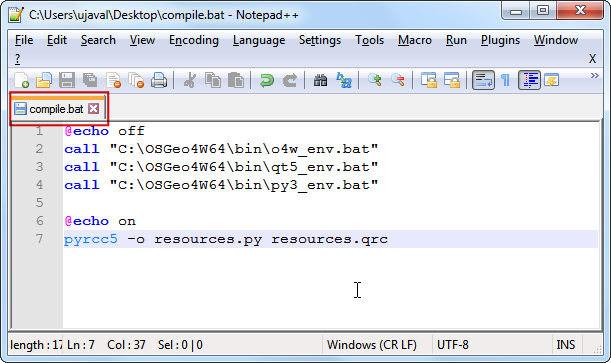The width and height of the screenshot is (611, 363).
Task: Open the Plugins menu
Action: pos(500,40)
